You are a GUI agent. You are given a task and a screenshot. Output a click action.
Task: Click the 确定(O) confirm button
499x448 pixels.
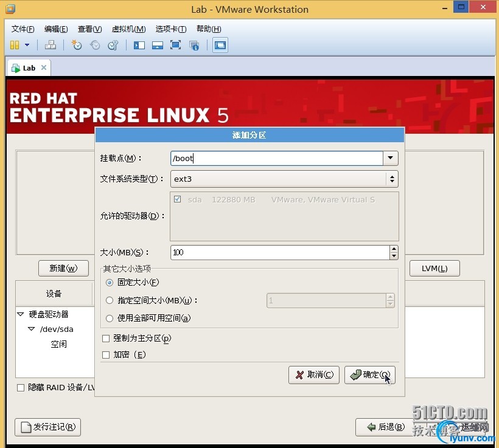click(x=370, y=375)
